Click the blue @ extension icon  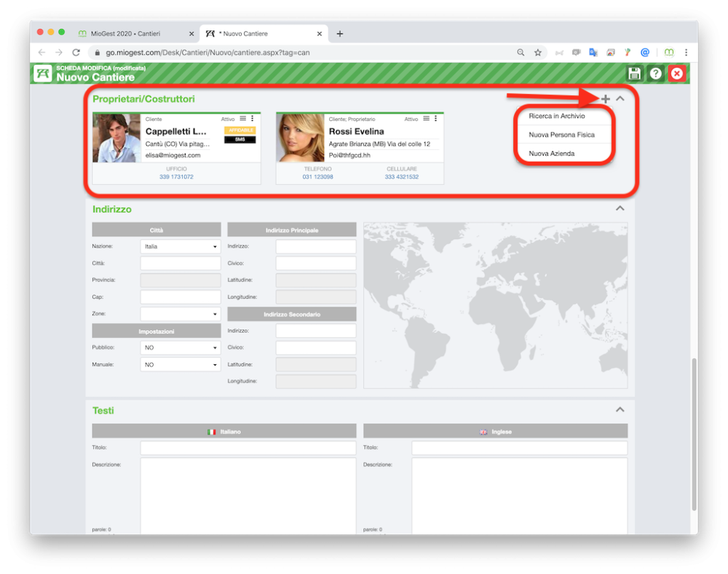pyautogui.click(x=645, y=52)
